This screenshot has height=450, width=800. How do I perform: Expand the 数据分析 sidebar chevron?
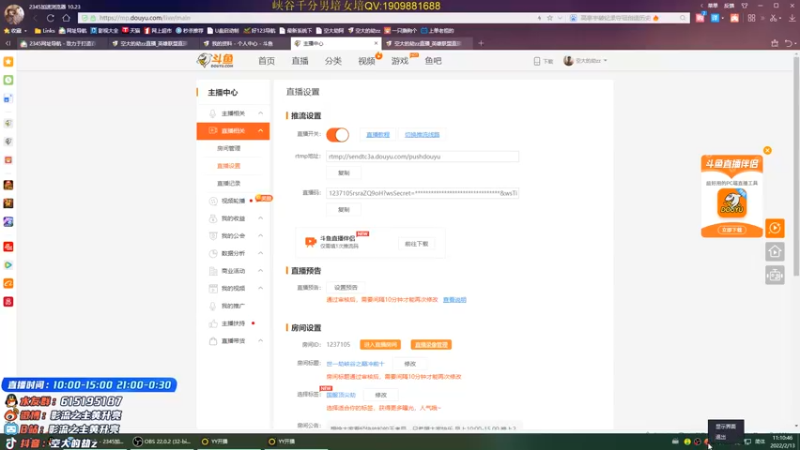pos(260,253)
